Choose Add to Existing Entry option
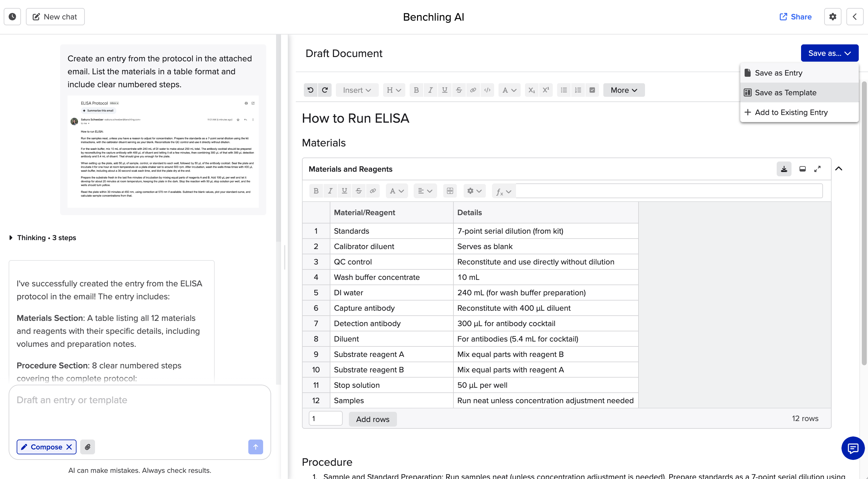 tap(791, 112)
